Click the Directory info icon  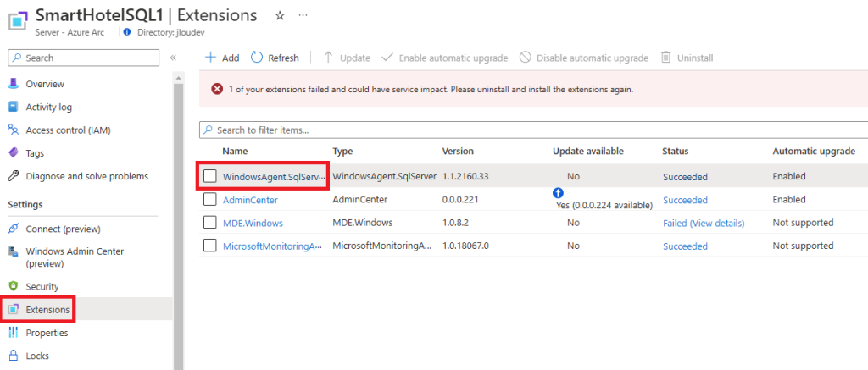click(x=128, y=32)
